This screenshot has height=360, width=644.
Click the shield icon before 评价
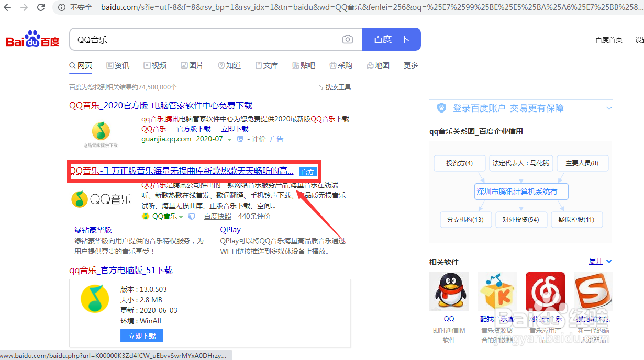click(240, 139)
